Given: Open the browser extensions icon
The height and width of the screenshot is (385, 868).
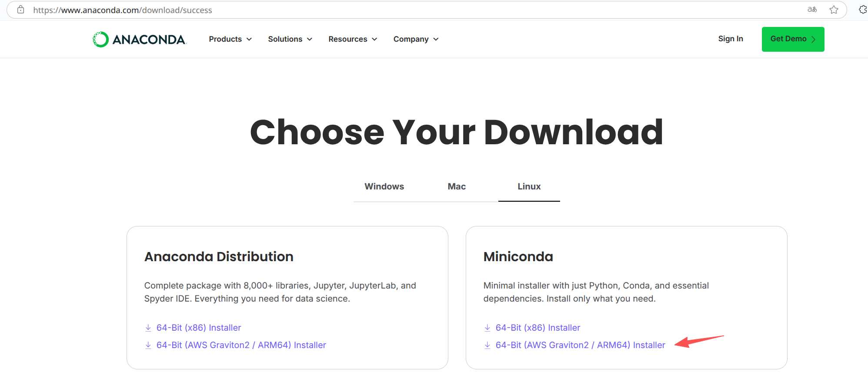Looking at the screenshot, I should (863, 10).
